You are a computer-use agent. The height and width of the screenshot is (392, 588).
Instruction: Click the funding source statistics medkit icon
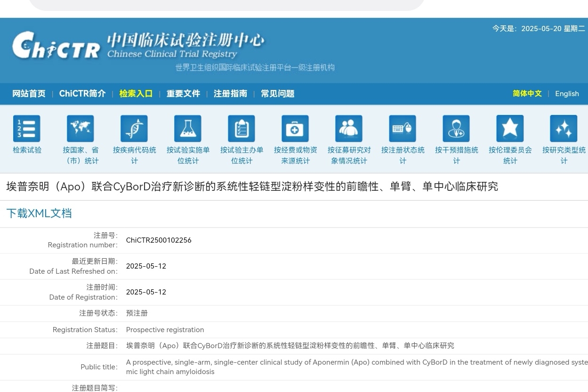295,128
